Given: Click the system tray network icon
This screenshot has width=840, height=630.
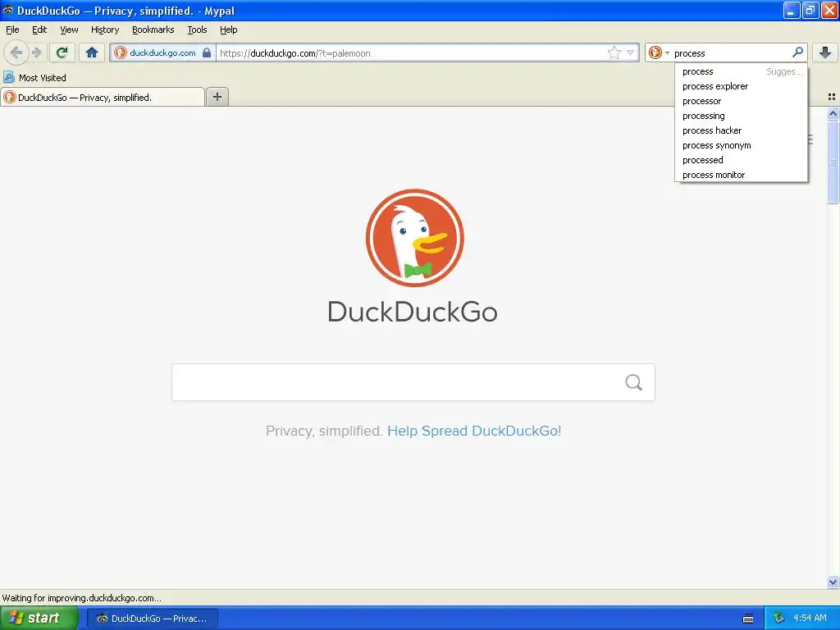Looking at the screenshot, I should (x=779, y=619).
